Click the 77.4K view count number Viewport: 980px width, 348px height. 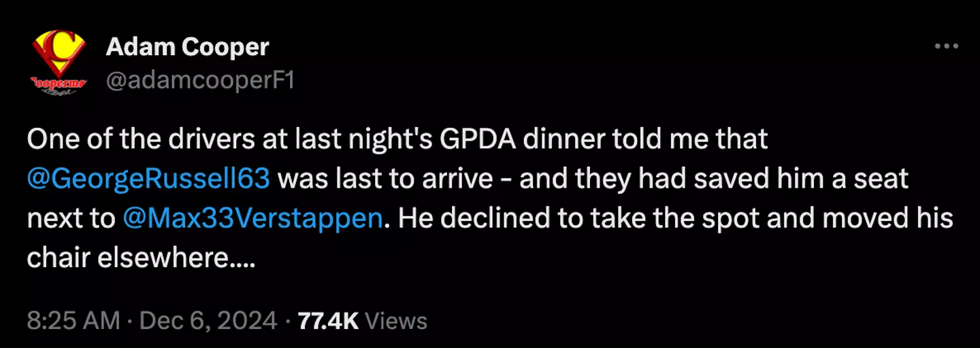328,321
